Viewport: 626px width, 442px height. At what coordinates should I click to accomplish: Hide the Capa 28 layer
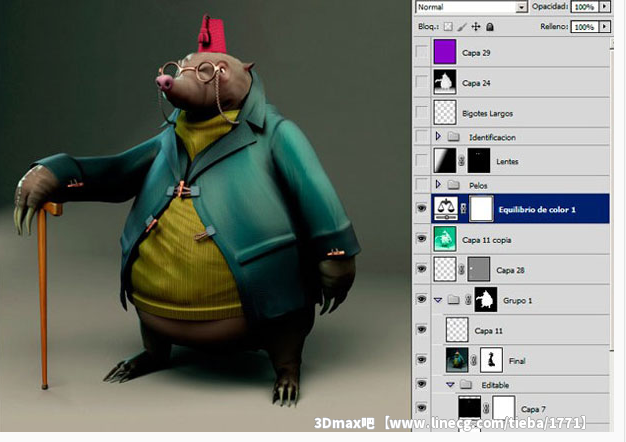click(x=422, y=269)
